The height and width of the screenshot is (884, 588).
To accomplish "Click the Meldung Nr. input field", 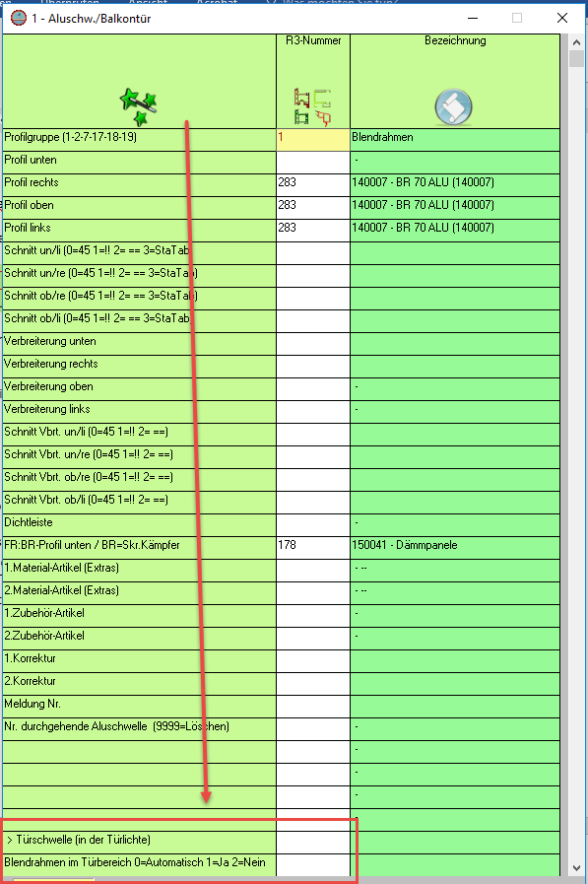I will (313, 707).
